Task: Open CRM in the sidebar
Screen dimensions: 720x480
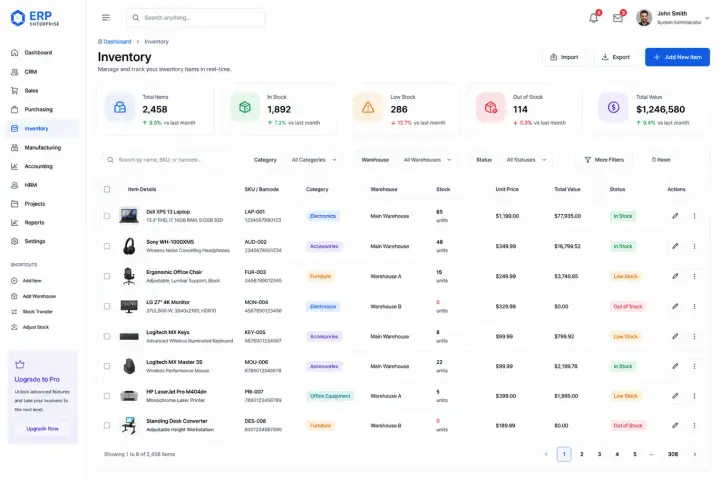Action: pyautogui.click(x=42, y=72)
